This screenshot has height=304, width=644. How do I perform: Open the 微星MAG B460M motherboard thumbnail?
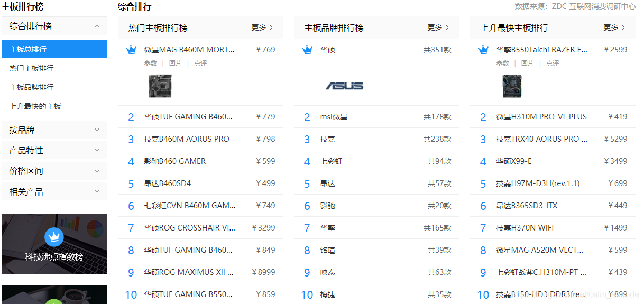[x=160, y=86]
